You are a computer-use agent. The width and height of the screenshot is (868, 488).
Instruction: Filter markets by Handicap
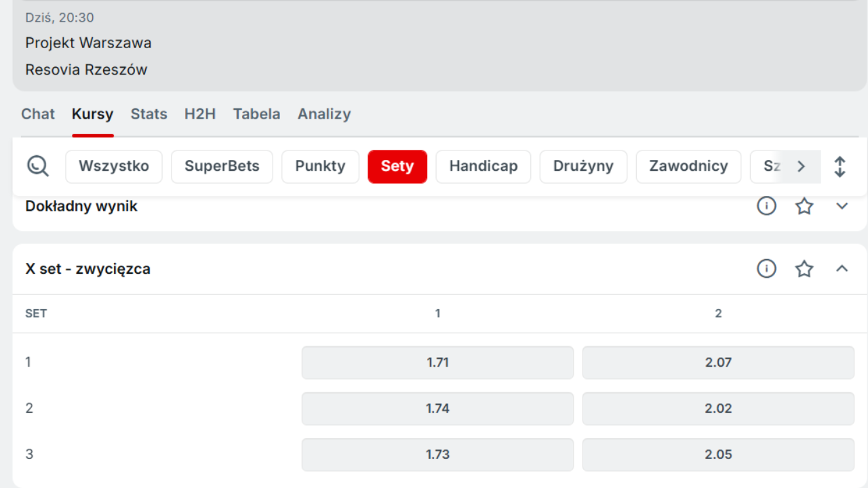483,167
